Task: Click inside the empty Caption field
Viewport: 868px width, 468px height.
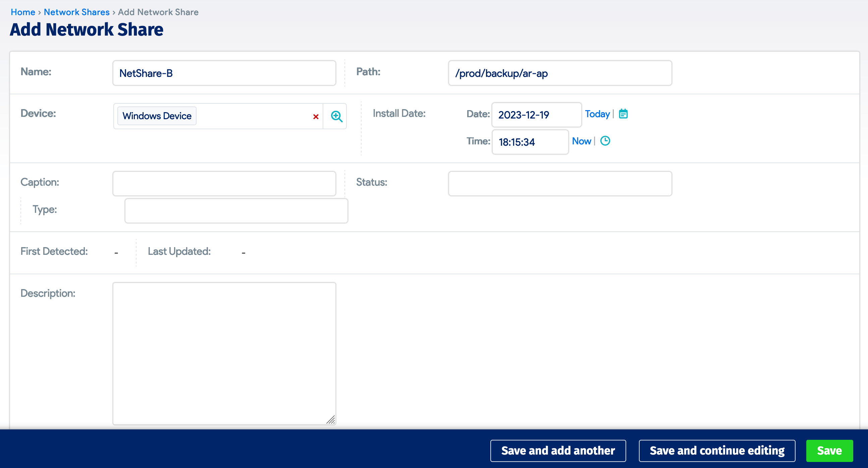Action: coord(224,183)
